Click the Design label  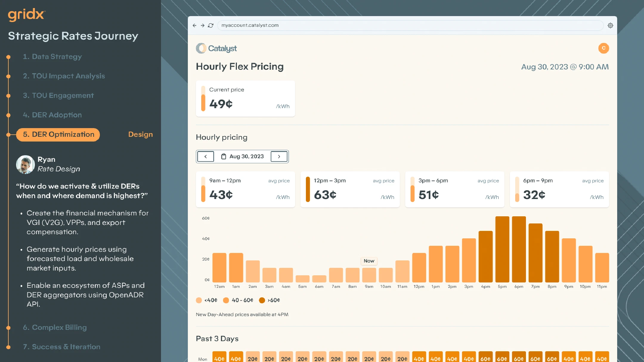(140, 134)
